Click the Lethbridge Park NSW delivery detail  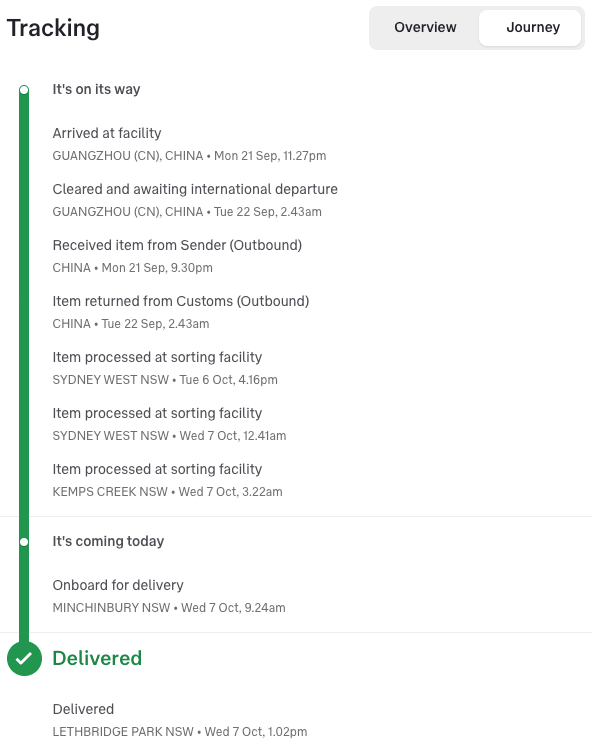[180, 731]
